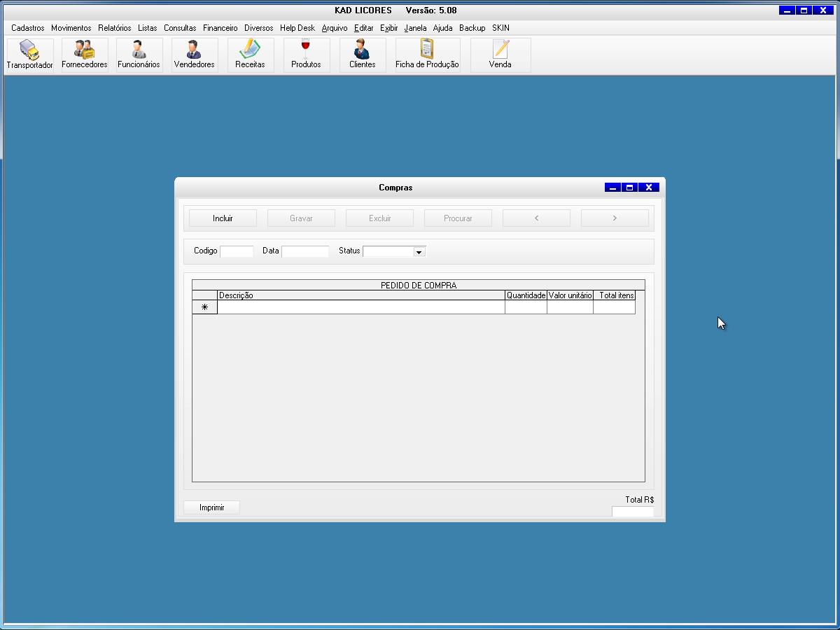Minimize the KAD LICORES main window
Screen dimensions: 840x630
coord(787,10)
